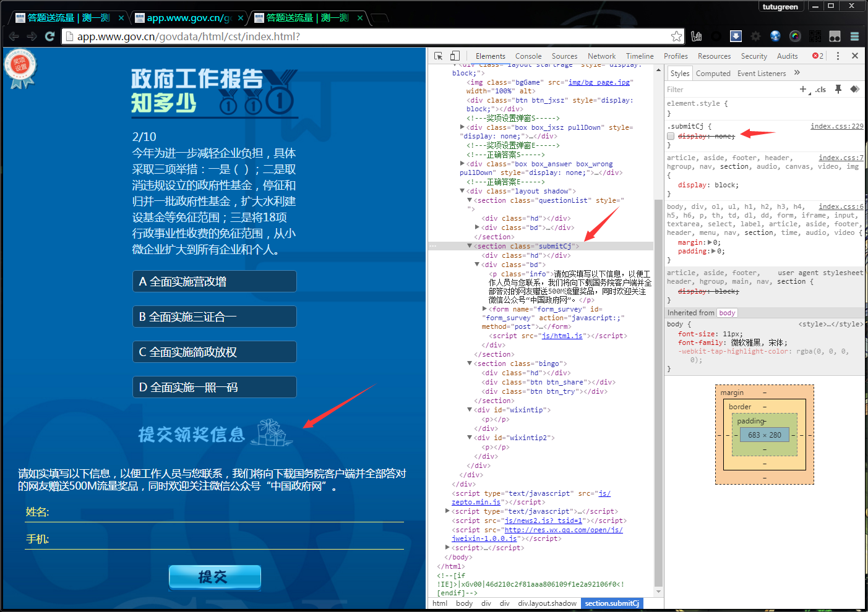This screenshot has width=868, height=612.
Task: Expand the form_survey form node
Action: (x=484, y=308)
